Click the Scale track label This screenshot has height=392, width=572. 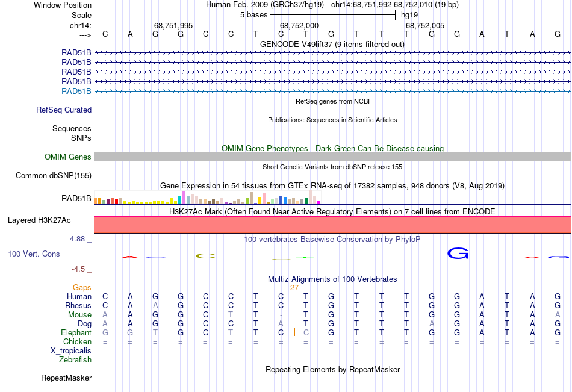click(81, 15)
